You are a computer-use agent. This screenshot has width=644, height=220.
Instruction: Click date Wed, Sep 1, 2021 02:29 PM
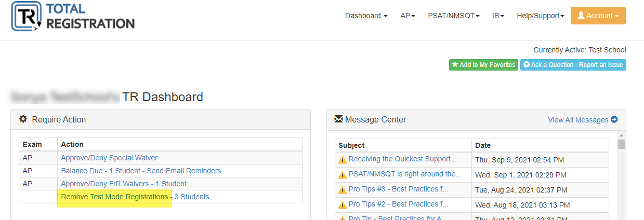click(520, 175)
